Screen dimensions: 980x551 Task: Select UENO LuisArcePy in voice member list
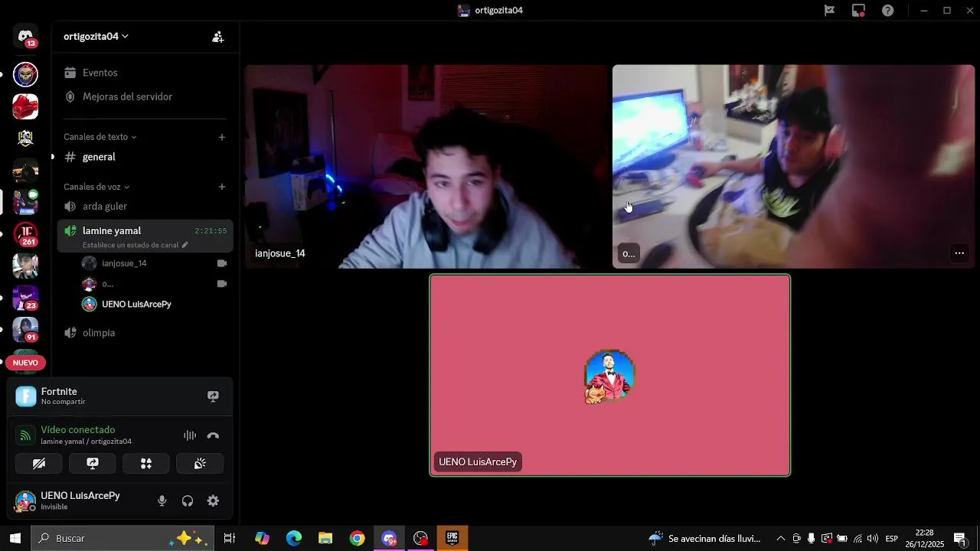click(154, 305)
